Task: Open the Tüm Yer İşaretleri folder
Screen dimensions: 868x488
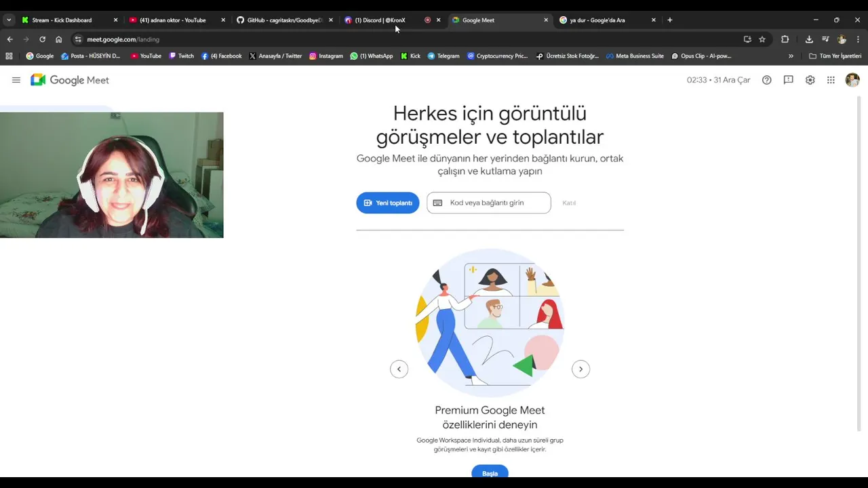Action: coord(835,56)
